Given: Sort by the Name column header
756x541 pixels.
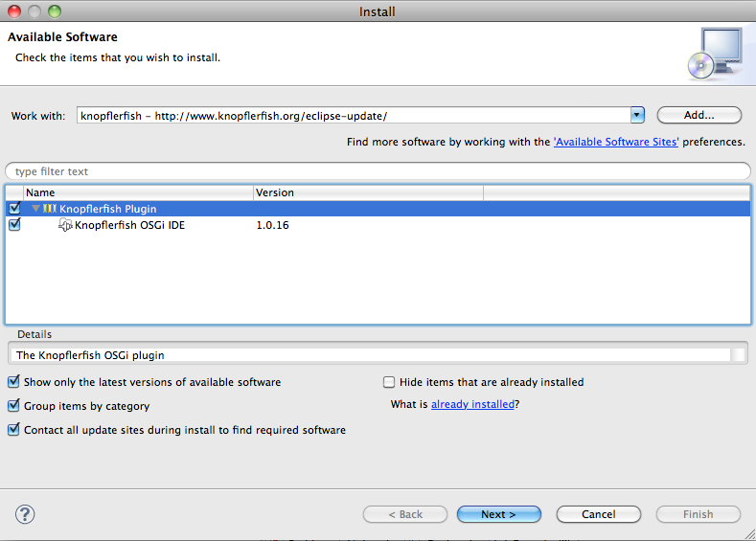Looking at the screenshot, I should [x=138, y=192].
